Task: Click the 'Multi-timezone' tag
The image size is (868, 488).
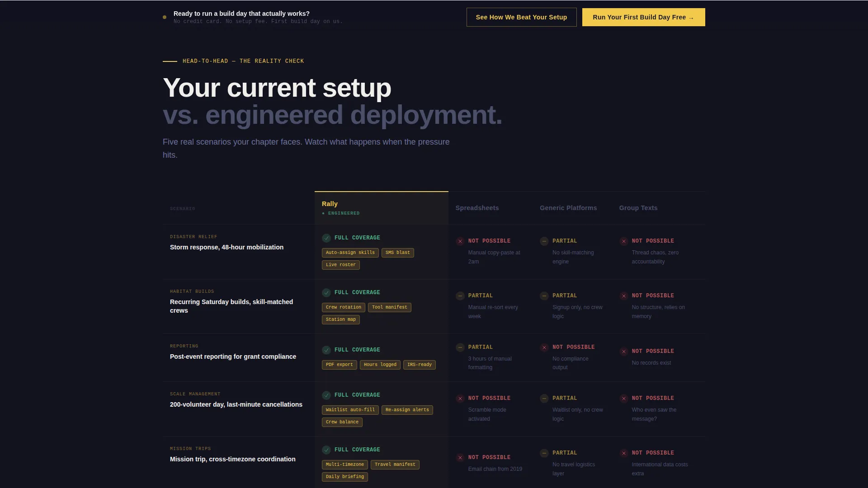Action: tap(345, 465)
